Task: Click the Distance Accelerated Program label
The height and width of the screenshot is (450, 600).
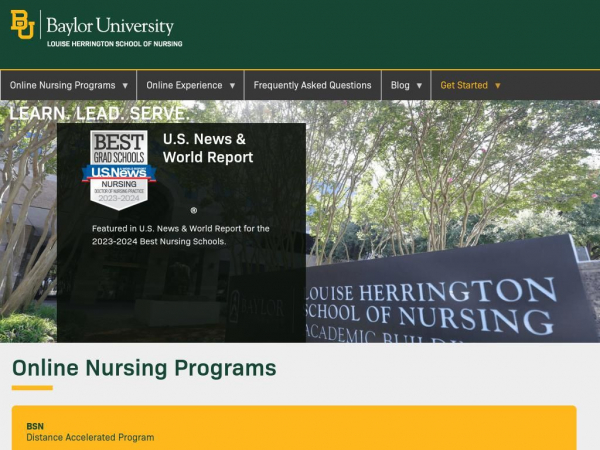Action: coord(90,437)
